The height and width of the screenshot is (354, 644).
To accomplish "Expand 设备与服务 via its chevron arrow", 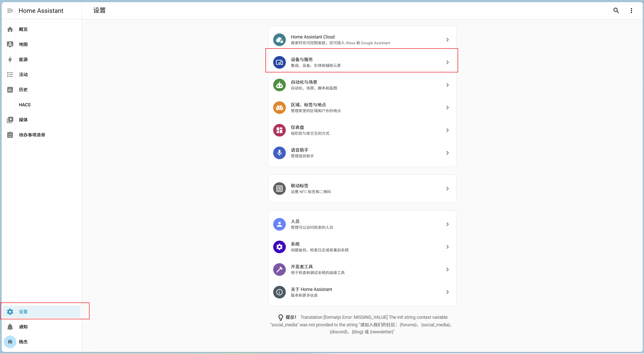I will coord(447,62).
